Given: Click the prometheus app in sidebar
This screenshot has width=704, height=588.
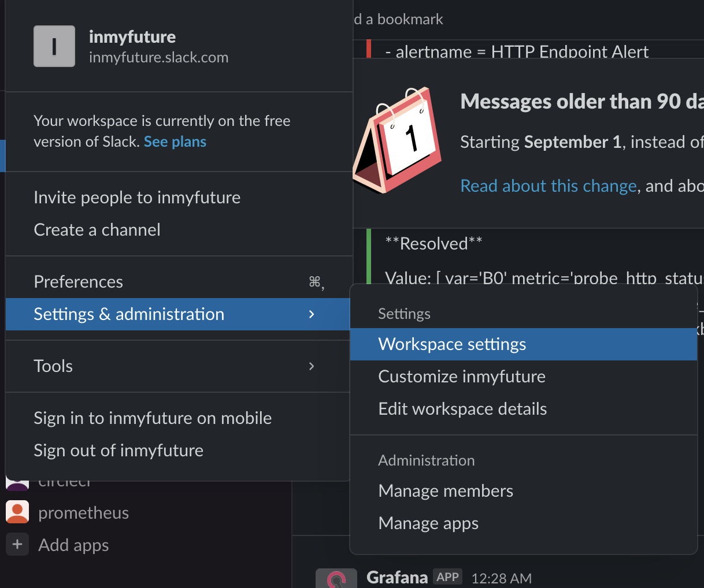Looking at the screenshot, I should click(x=84, y=513).
